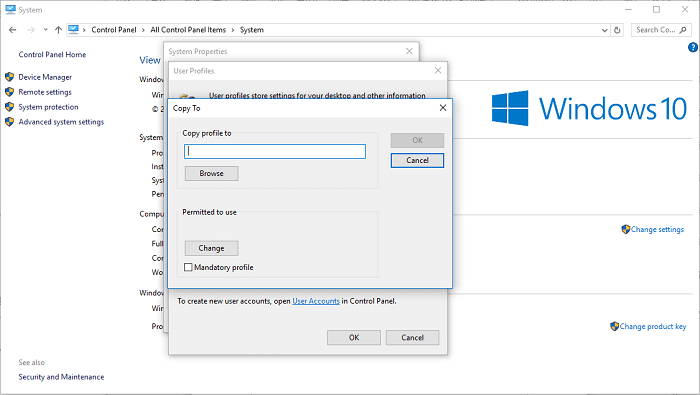Viewport: 700px width, 395px height.
Task: Click the computer icon in the address bar
Action: pyautogui.click(x=73, y=29)
